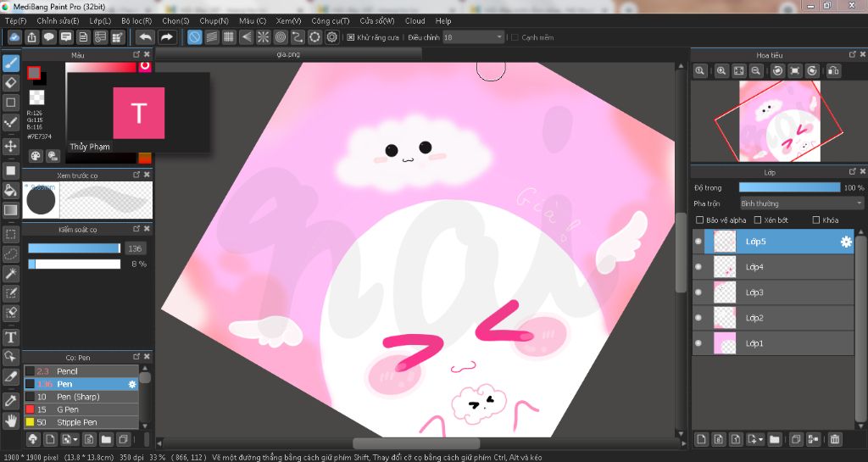Zoom out on the navigator
This screenshot has height=462, width=868.
(x=755, y=71)
